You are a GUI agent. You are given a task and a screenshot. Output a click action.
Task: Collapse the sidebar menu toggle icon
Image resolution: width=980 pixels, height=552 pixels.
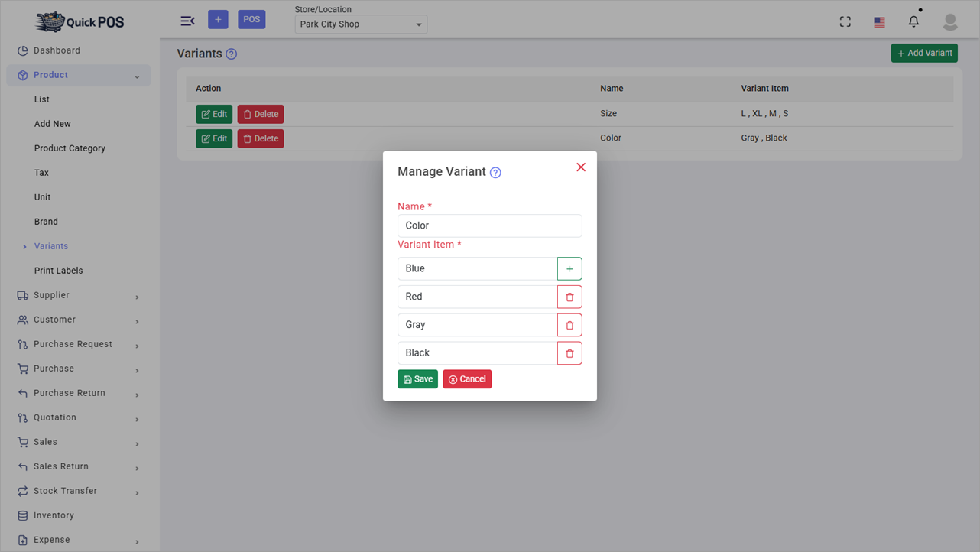click(187, 21)
